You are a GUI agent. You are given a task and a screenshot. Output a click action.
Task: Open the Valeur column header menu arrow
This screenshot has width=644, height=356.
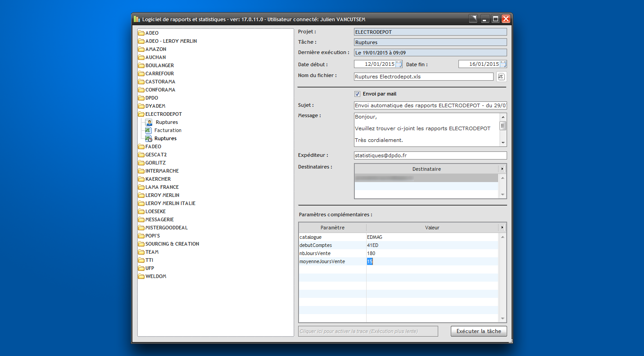(503, 228)
